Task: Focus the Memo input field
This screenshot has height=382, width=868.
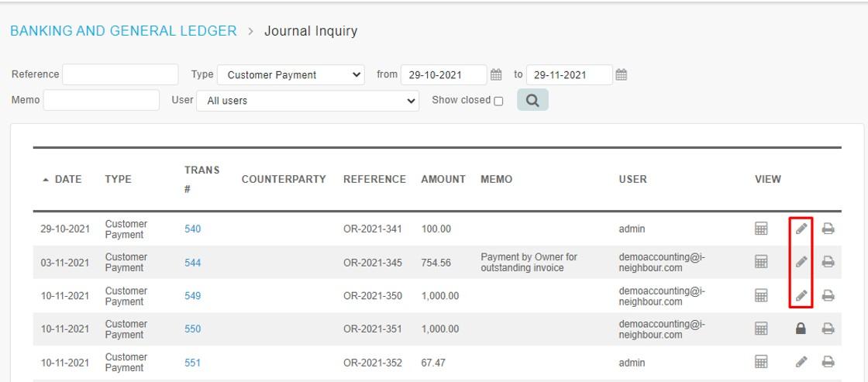Action: tap(102, 100)
